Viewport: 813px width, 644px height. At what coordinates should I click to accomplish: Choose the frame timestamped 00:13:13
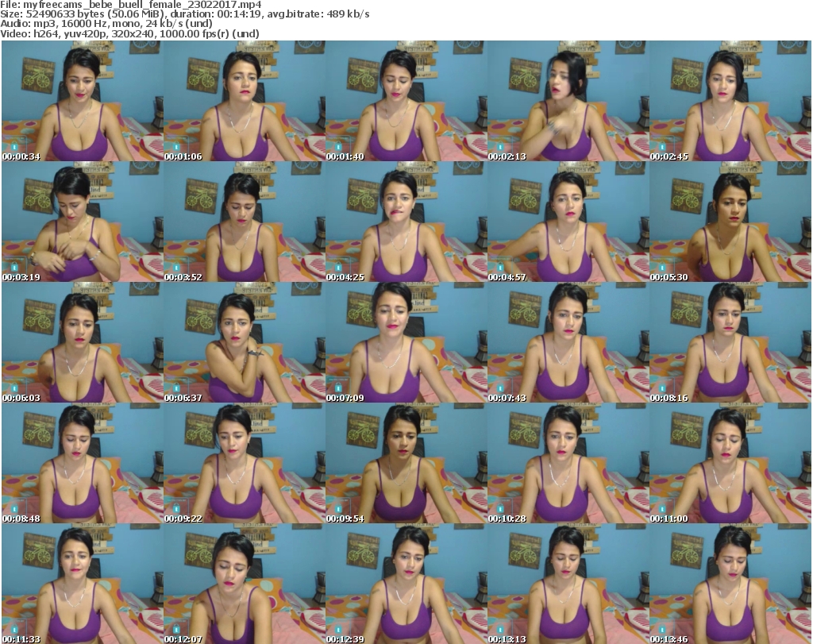tap(568, 584)
